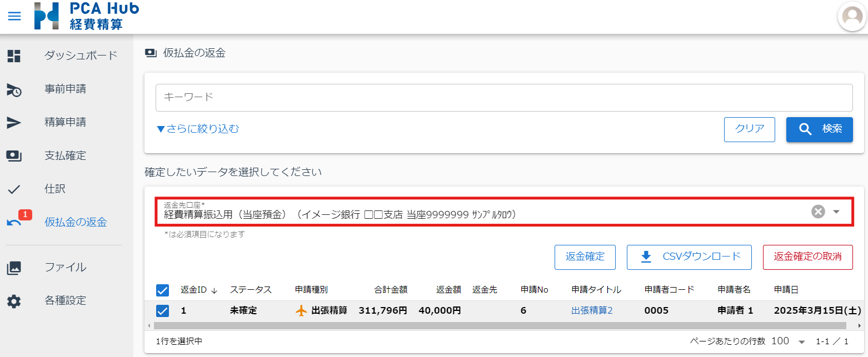Image resolution: width=868 pixels, height=357 pixels.
Task: Open ファイル in the sidebar menu
Action: [65, 268]
